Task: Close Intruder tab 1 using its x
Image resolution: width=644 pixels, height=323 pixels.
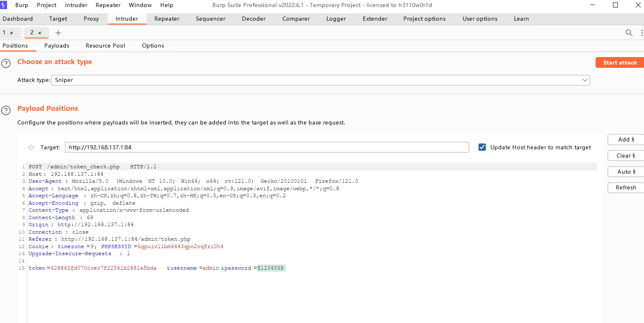Action: coord(12,33)
